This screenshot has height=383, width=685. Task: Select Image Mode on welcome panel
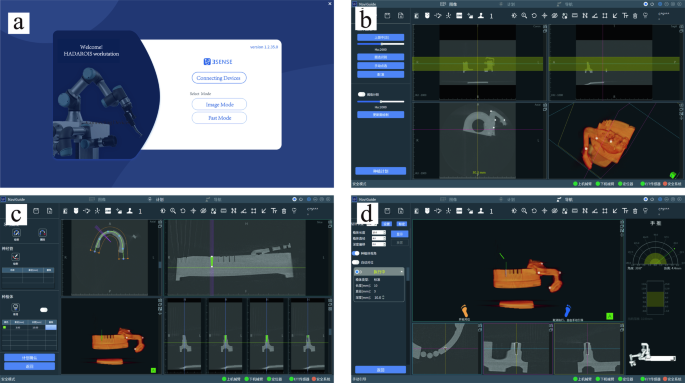pos(219,104)
